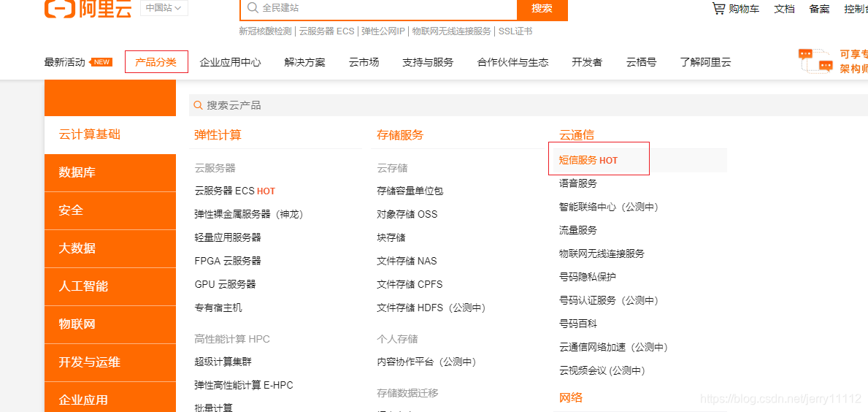
Task: Open 对象存储 OSS link
Action: [407, 214]
